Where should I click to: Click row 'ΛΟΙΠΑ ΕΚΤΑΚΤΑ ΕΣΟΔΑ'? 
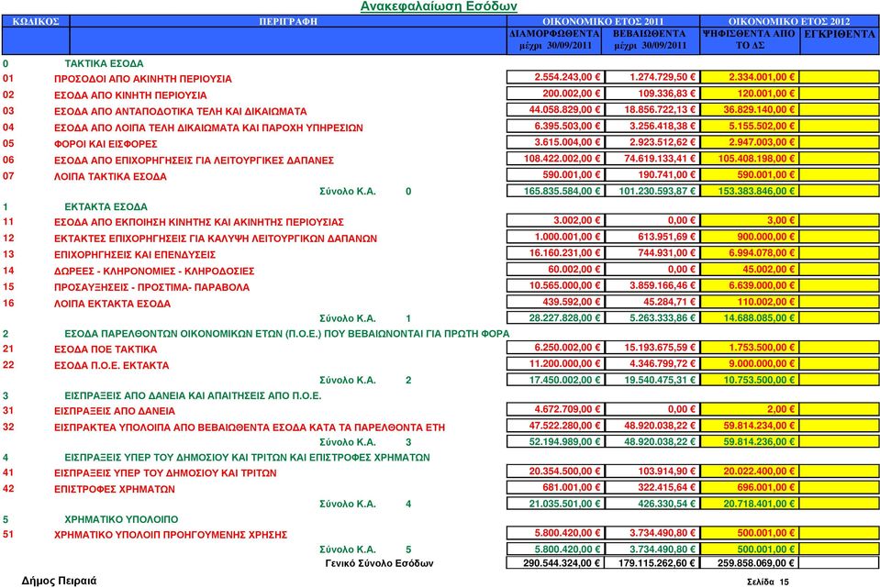pos(112,304)
